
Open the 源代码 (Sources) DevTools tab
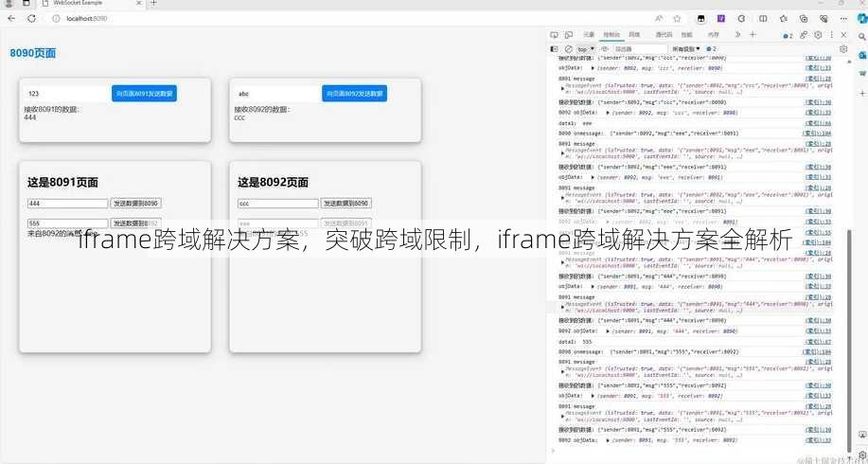click(x=664, y=35)
